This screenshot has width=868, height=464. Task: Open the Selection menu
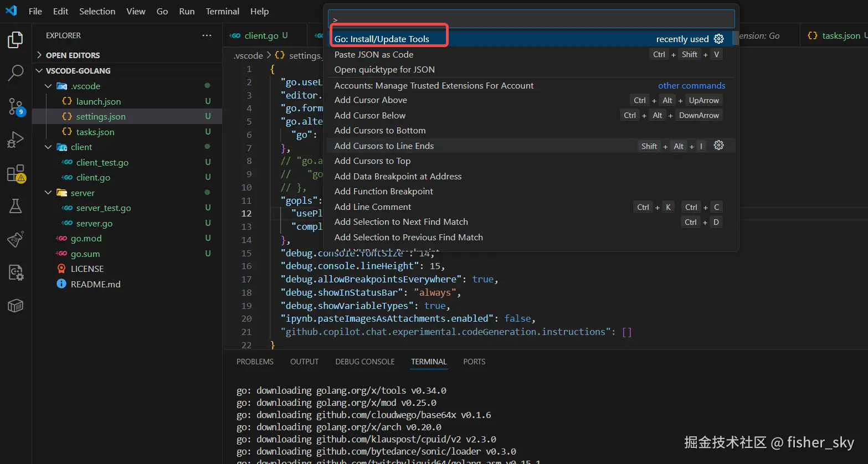(97, 11)
